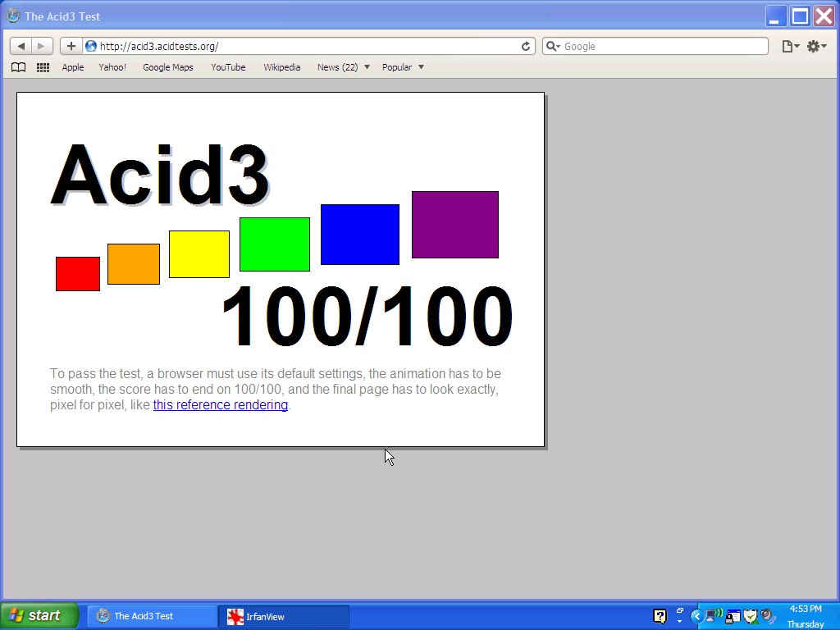Reload the page with the refresh icon
The height and width of the screenshot is (630, 840).
[x=526, y=46]
